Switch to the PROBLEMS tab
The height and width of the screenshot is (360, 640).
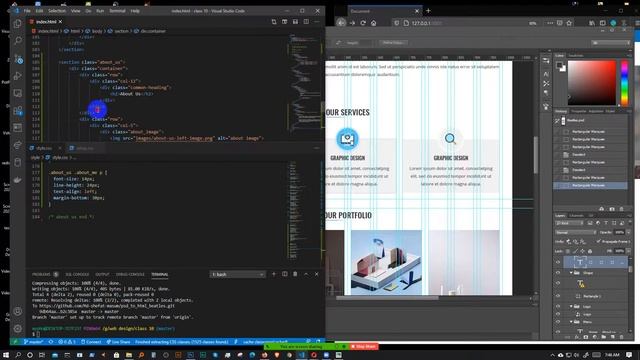[41, 274]
